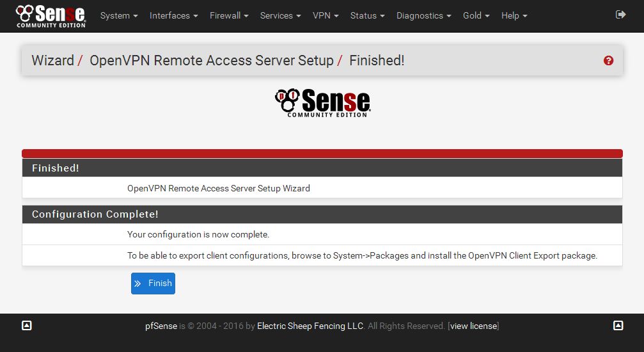Click the large pfSense logo in the page center
This screenshot has height=352, width=644.
pos(322,103)
